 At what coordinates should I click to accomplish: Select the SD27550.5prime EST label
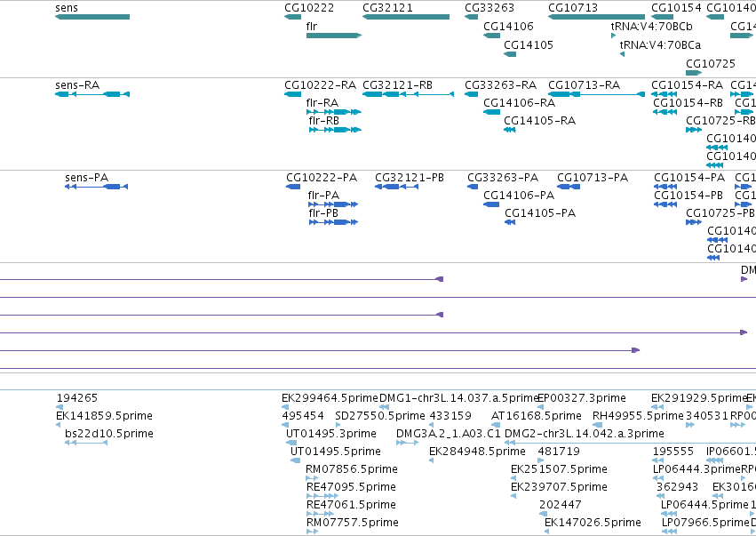coord(380,416)
